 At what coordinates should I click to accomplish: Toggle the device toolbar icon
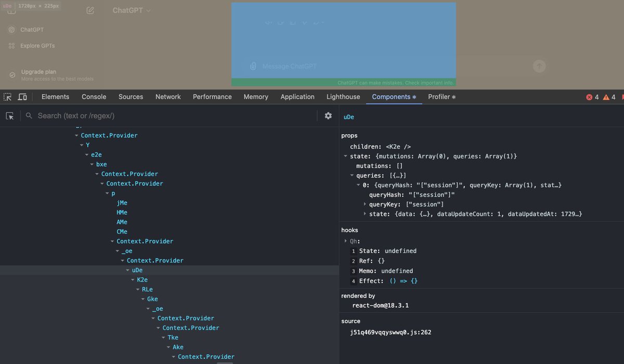22,97
